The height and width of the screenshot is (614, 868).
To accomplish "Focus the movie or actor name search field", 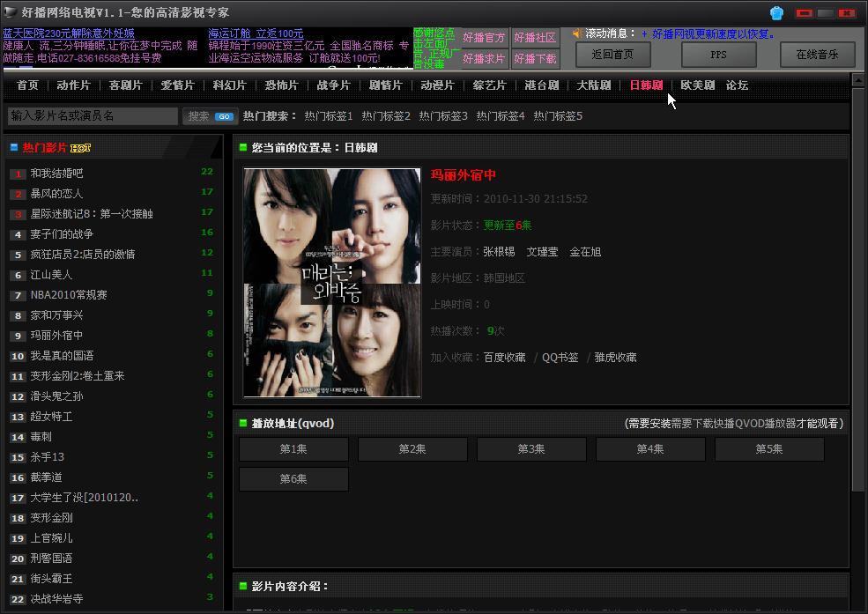I will pos(93,116).
